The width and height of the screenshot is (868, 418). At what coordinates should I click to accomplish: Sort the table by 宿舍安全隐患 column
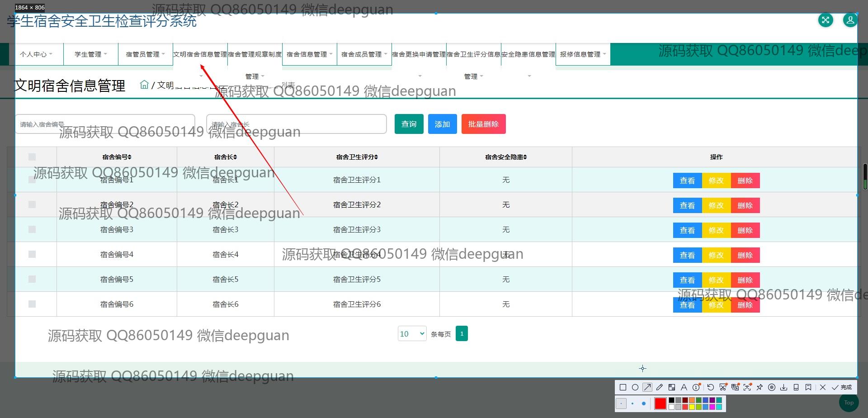[506, 157]
